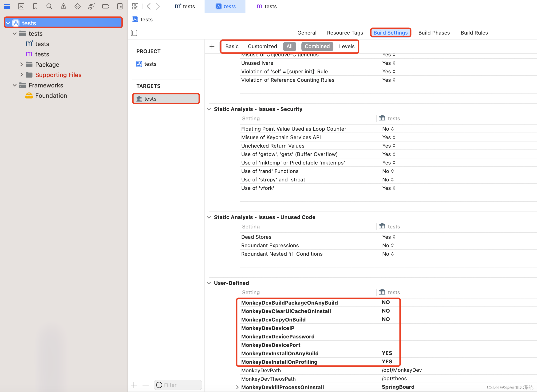Screen dimensions: 537x392
Task: Click the MonkeyDevInstallOnAnyBuild YES value
Action: pyautogui.click(x=387, y=353)
